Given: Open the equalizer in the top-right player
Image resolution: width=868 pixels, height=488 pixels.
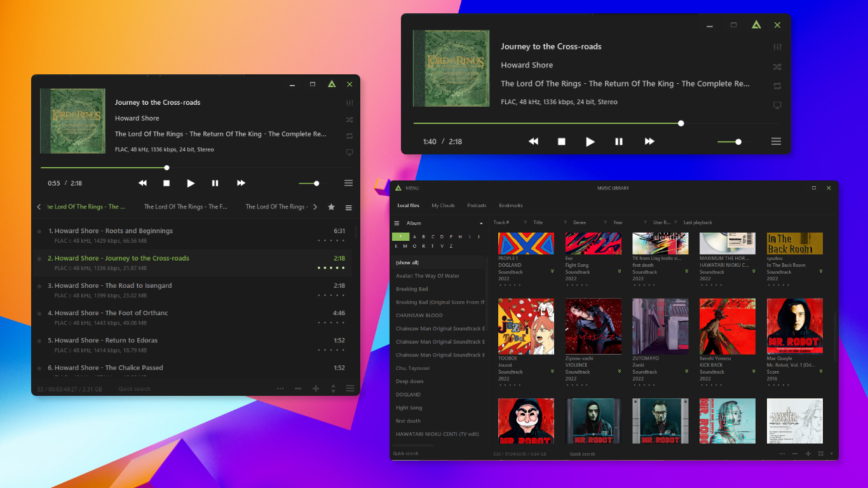Looking at the screenshot, I should 777,46.
